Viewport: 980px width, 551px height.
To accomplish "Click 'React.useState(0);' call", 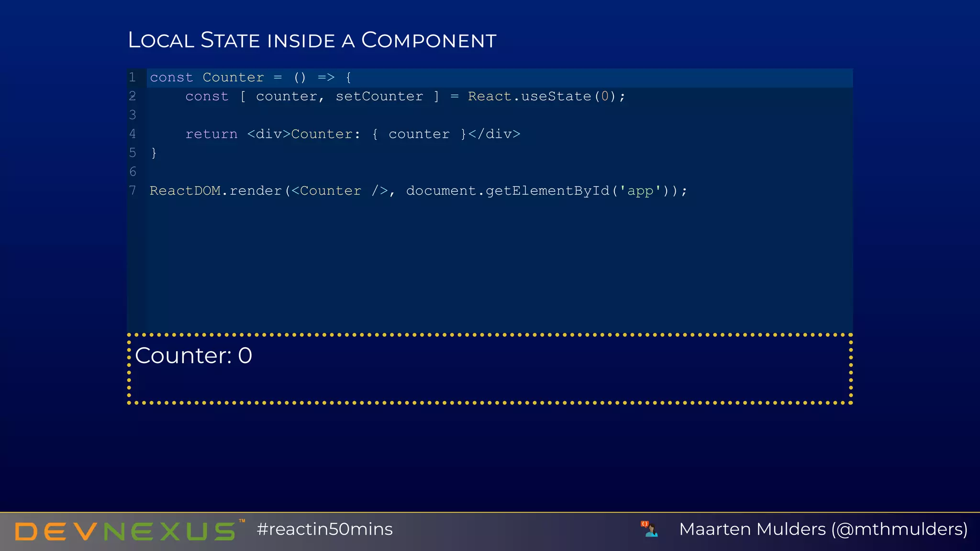I will coord(546,96).
